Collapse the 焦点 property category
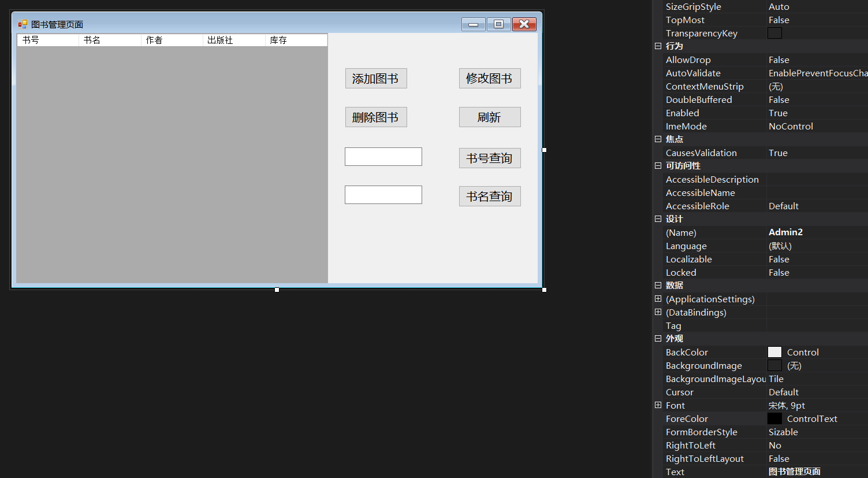 point(658,139)
